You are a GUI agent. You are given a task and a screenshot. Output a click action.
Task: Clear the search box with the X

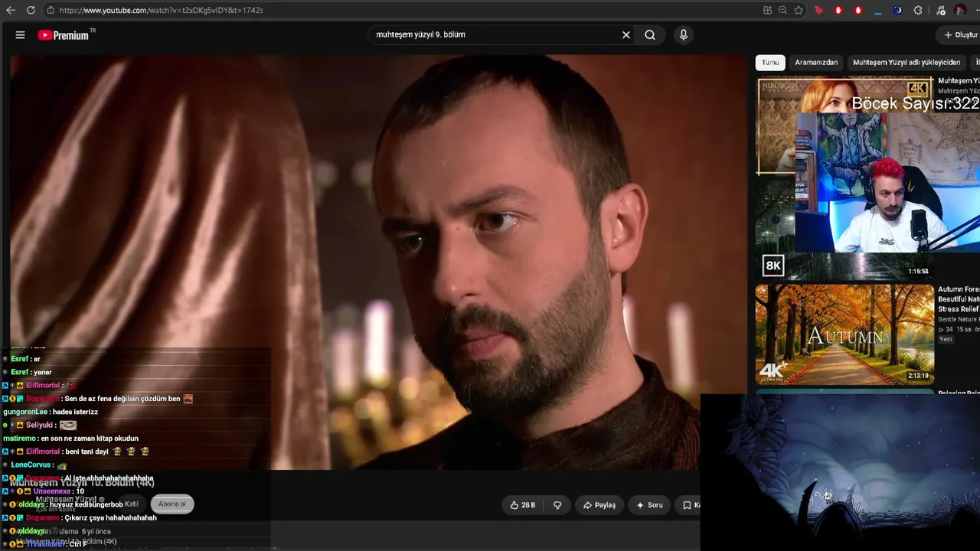(x=626, y=34)
